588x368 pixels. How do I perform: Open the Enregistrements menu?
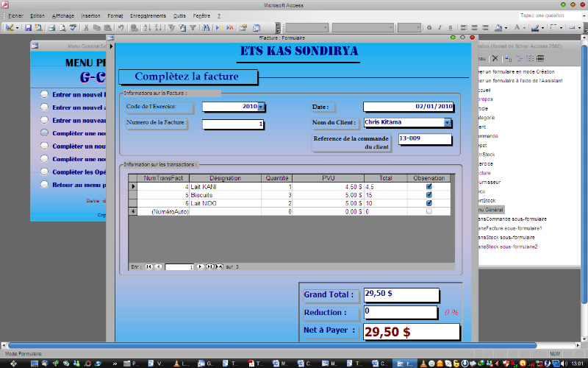(x=147, y=15)
